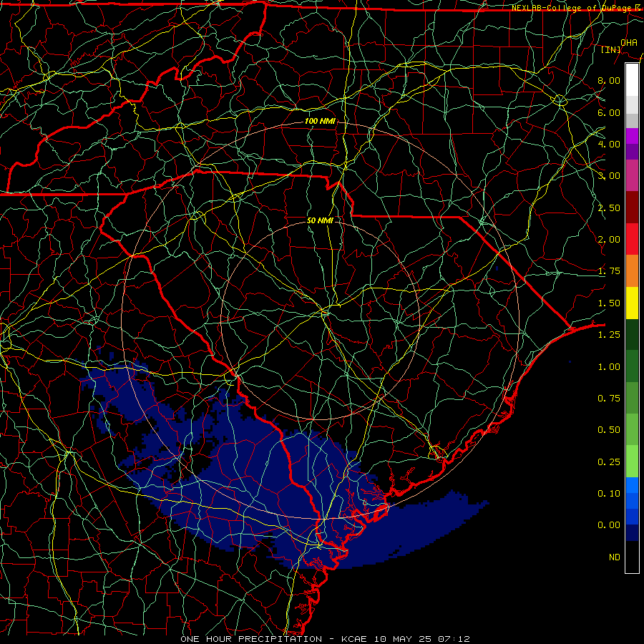Click the 50 NMI range ring label
Screen dimensions: 644x644
[x=320, y=220]
